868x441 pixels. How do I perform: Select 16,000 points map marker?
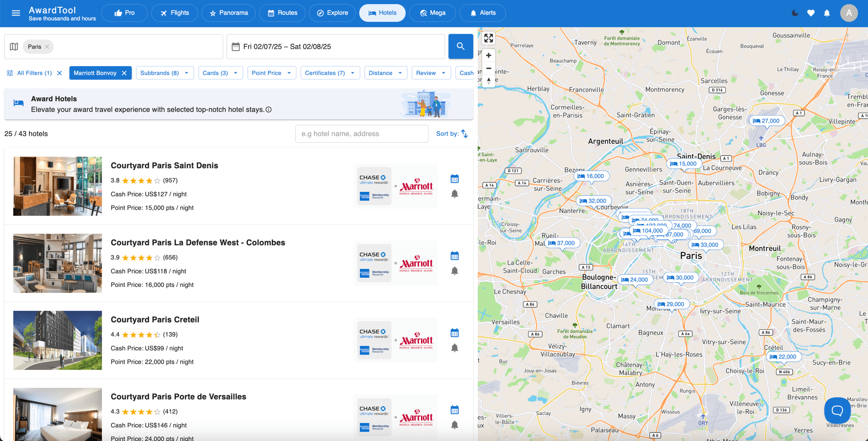click(591, 176)
